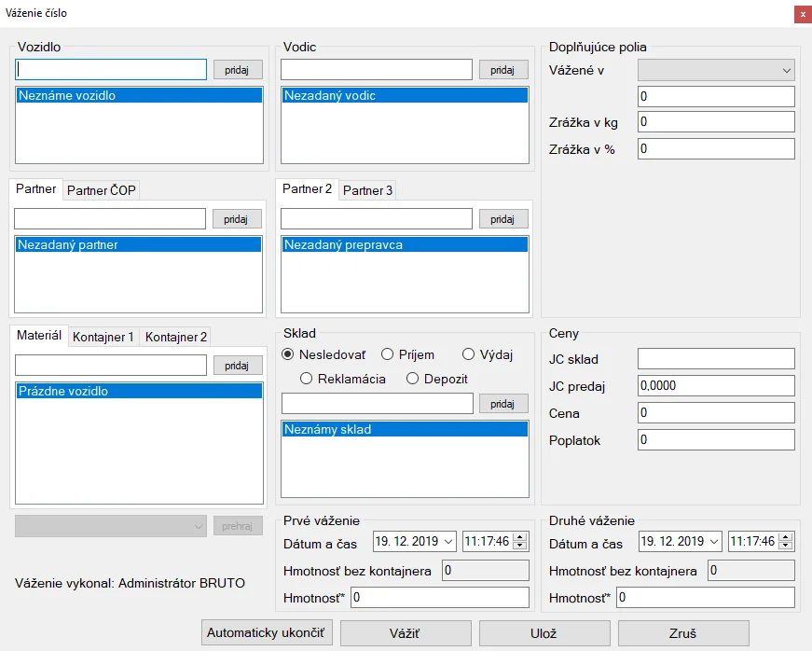Click the Zrážka v % field
This screenshot has height=651, width=812.
point(716,148)
